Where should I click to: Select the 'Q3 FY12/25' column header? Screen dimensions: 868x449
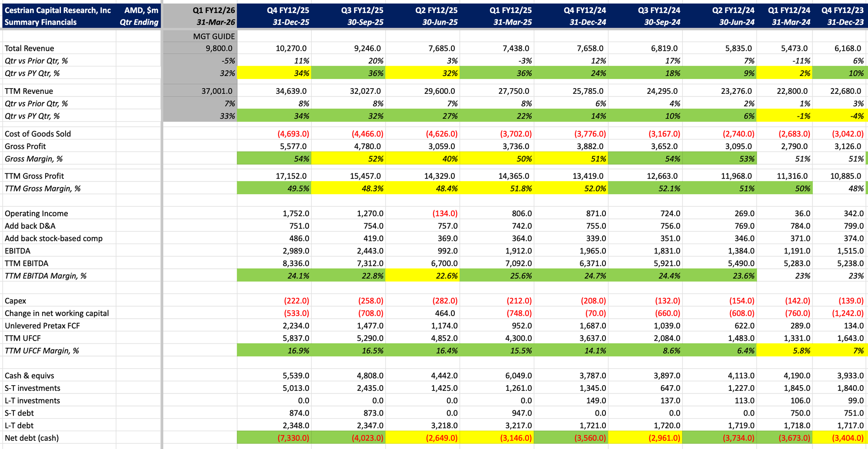point(362,10)
